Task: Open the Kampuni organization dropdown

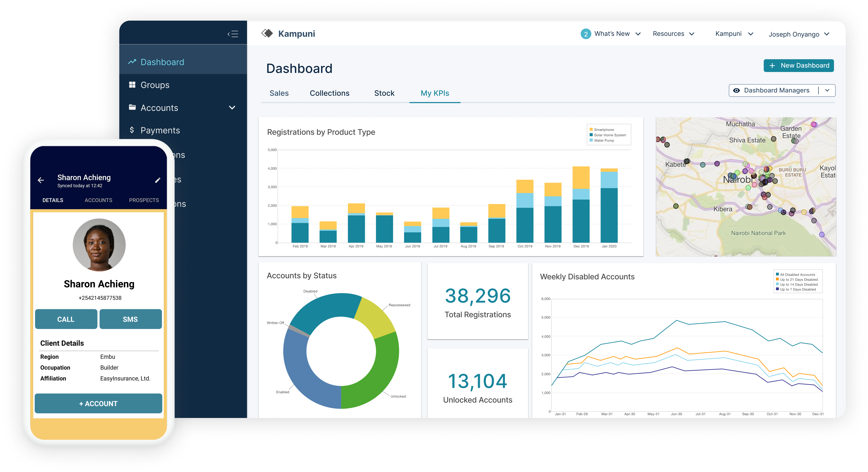Action: [751, 34]
